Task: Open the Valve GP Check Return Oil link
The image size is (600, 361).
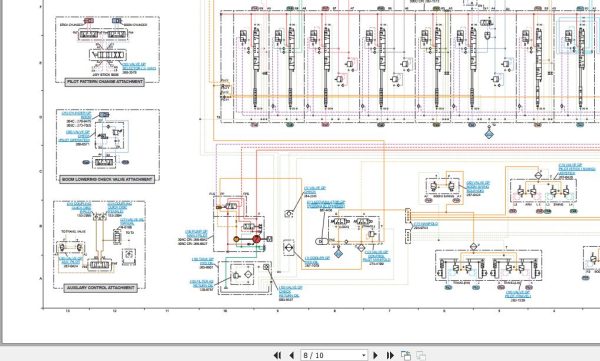Action: pyautogui.click(x=290, y=292)
